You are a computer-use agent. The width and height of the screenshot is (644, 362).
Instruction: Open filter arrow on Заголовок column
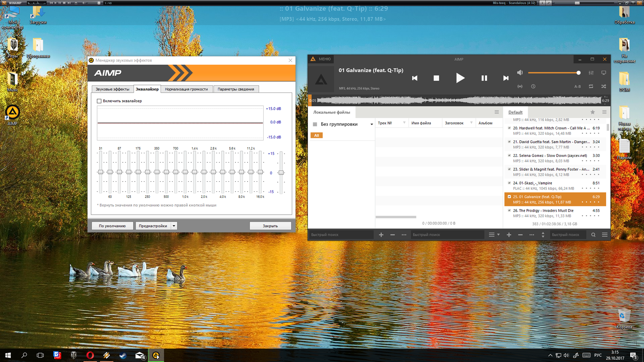click(471, 123)
